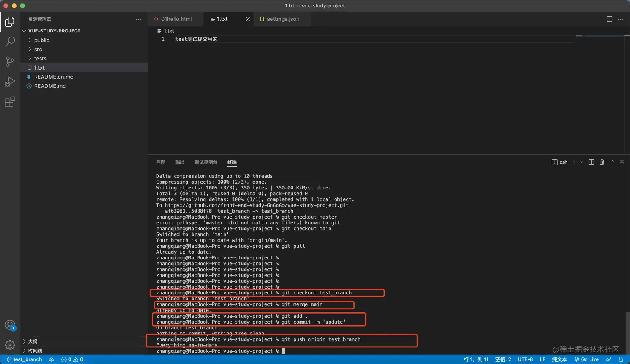Click the 资源管理器 explorer title
Viewport: 630px width, 364px height.
[x=40, y=19]
